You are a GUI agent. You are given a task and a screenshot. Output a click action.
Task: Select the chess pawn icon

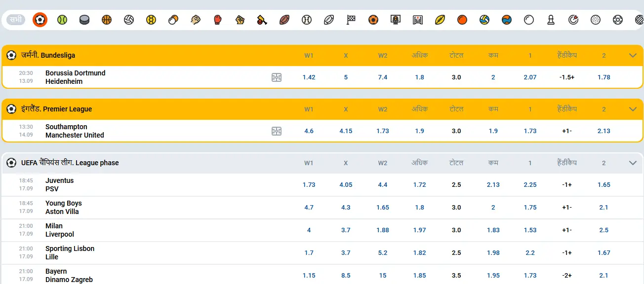[x=551, y=20]
